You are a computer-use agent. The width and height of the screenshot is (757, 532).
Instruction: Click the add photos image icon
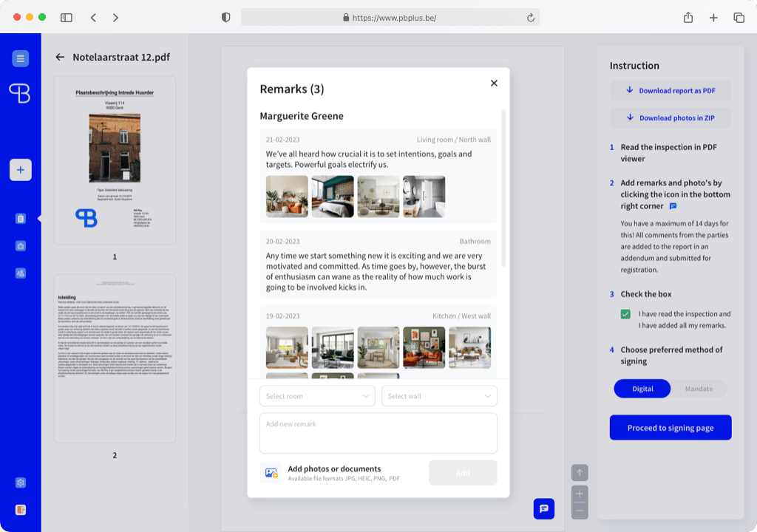click(x=271, y=473)
